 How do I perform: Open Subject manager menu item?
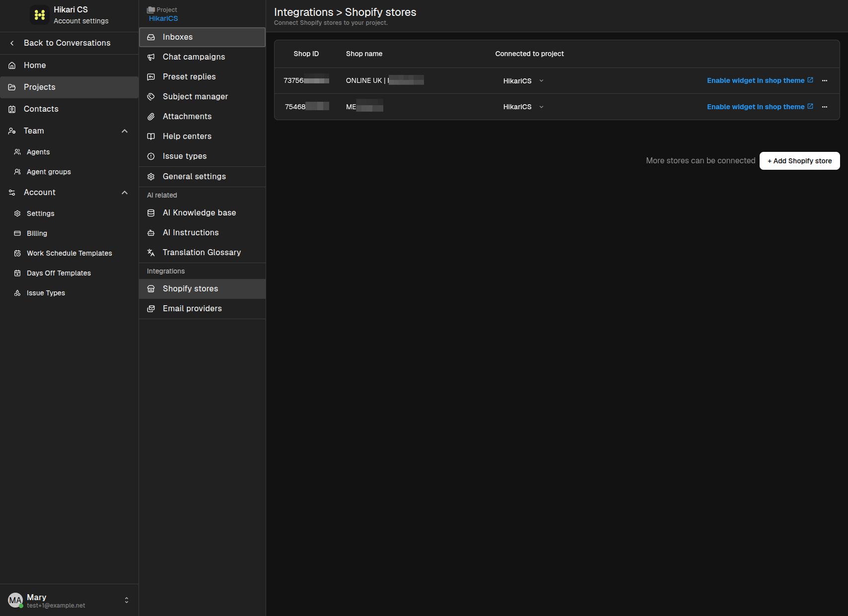pos(202,97)
